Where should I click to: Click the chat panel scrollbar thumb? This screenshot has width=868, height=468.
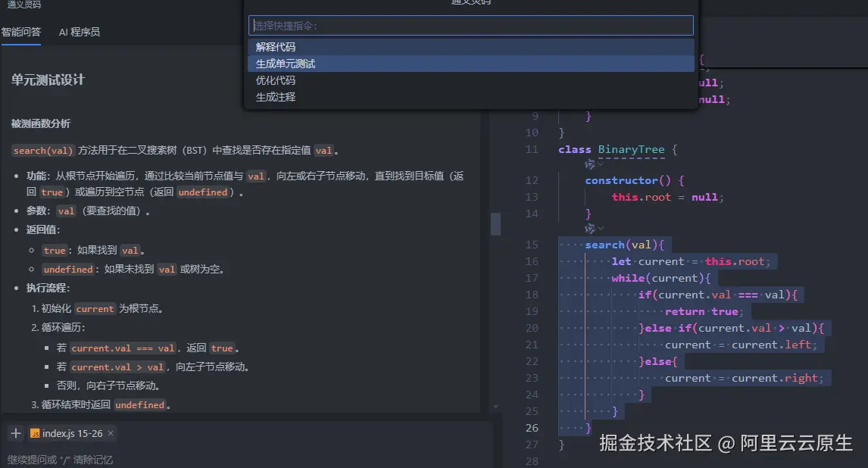pyautogui.click(x=495, y=224)
